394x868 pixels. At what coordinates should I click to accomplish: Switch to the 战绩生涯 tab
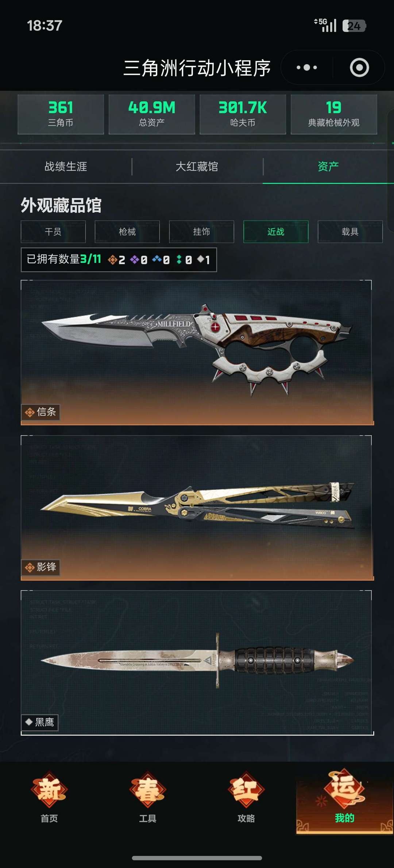(66, 167)
